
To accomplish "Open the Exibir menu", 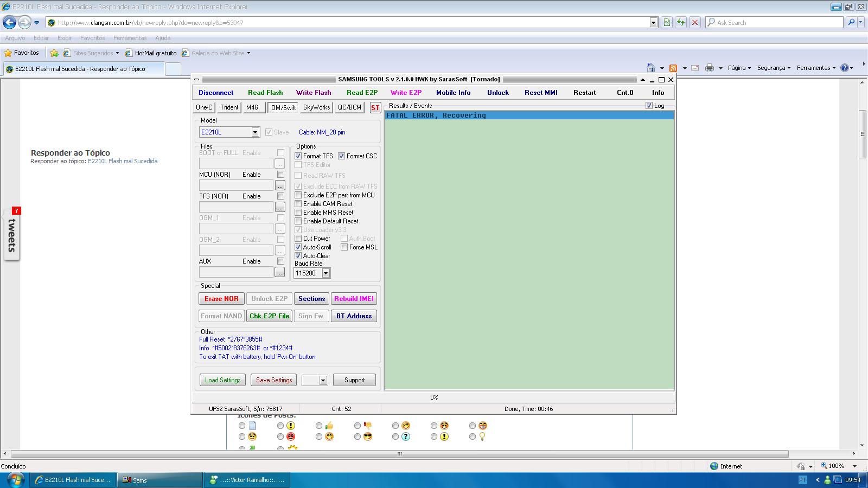I will coord(65,38).
